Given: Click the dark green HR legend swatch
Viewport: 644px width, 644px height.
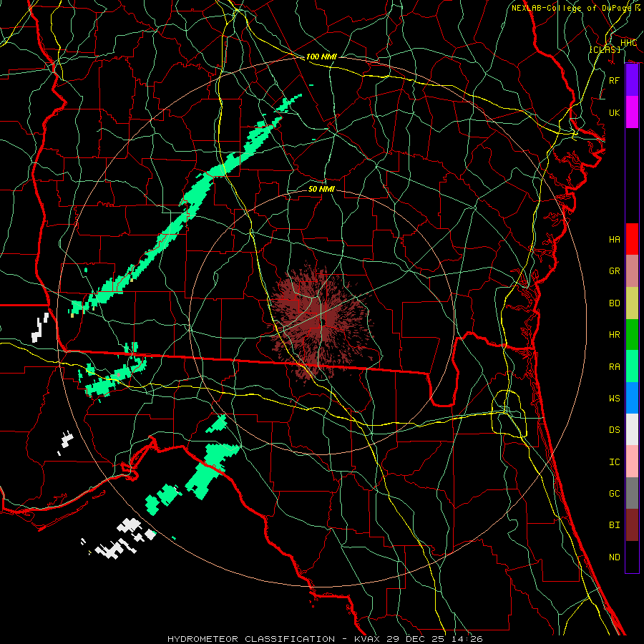Looking at the screenshot, I should point(632,334).
